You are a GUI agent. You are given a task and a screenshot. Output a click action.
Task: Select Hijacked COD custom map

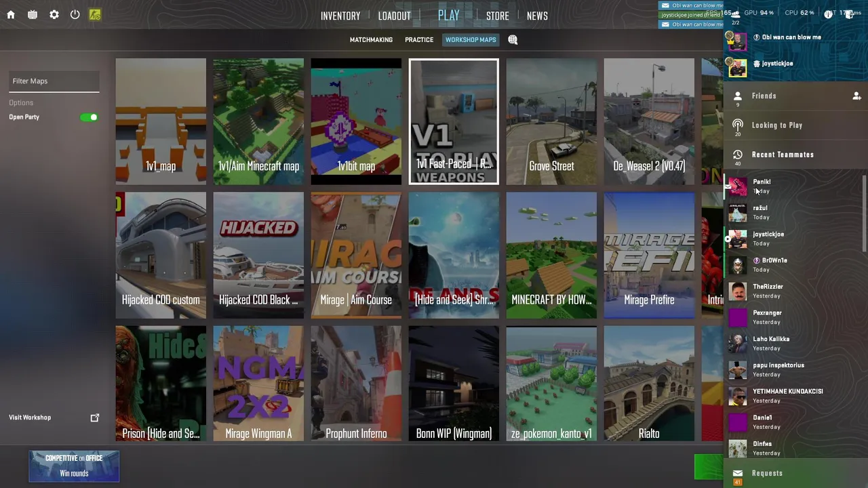pos(161,256)
